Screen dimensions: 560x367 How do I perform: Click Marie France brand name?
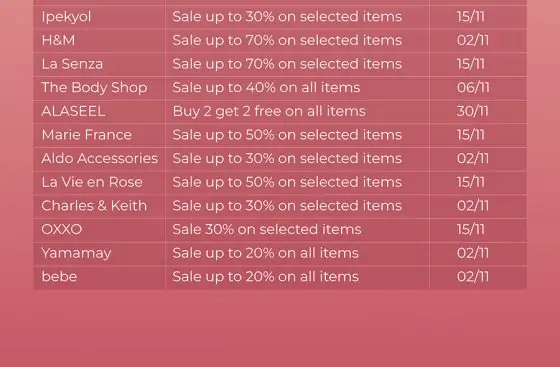tap(86, 135)
